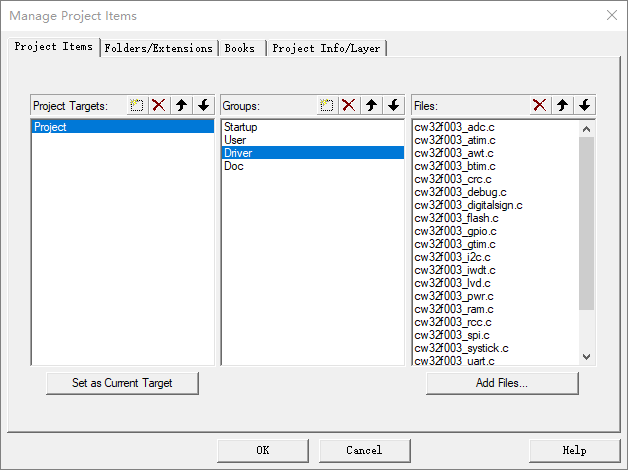Click the Files list scrollbar thumb
This screenshot has height=470, width=628.
[586, 223]
